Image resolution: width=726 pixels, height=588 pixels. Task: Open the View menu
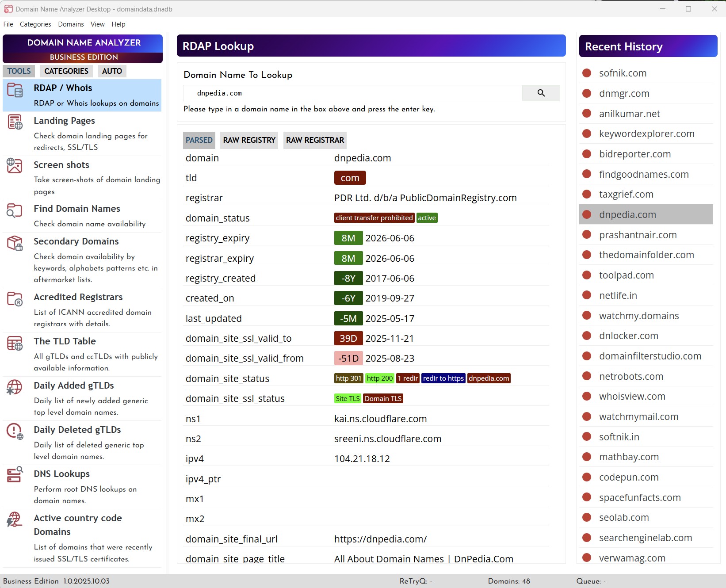pyautogui.click(x=97, y=24)
